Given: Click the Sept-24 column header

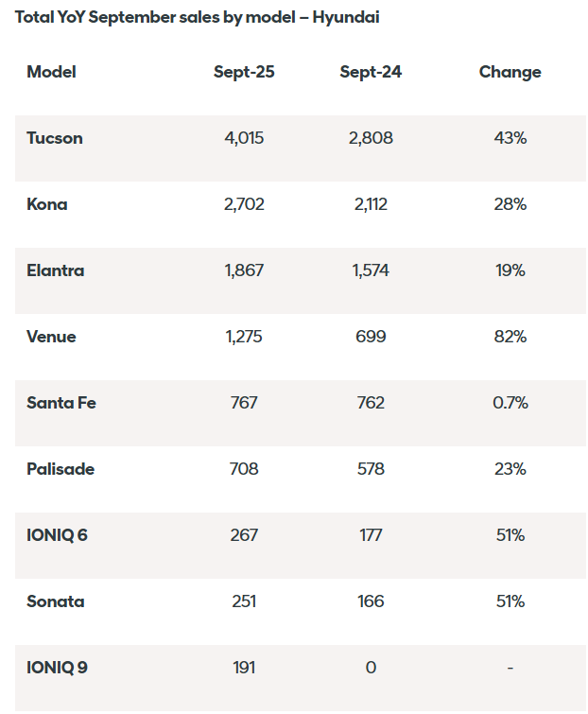Looking at the screenshot, I should pos(371,72).
